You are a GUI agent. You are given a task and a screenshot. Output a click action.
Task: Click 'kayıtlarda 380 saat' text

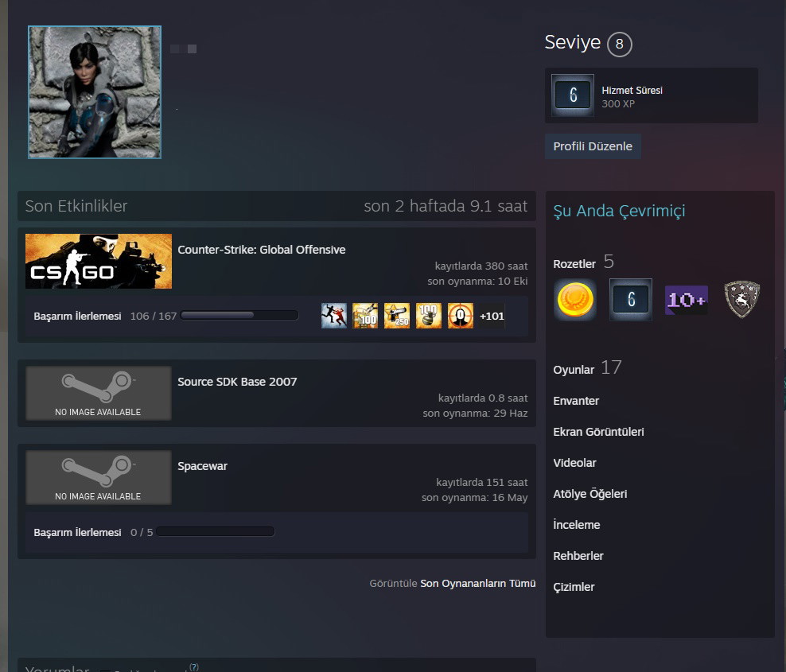(x=481, y=266)
